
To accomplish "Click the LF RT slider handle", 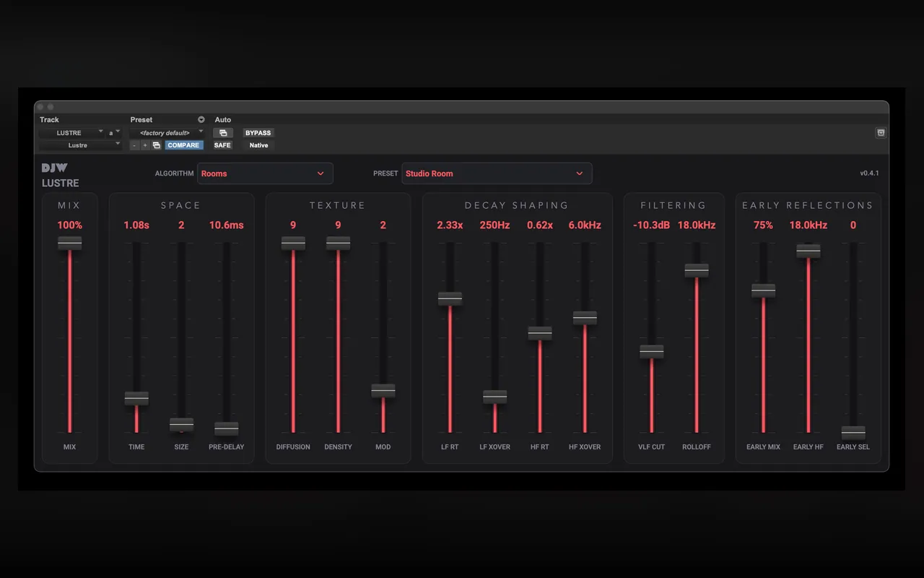I will 450,298.
